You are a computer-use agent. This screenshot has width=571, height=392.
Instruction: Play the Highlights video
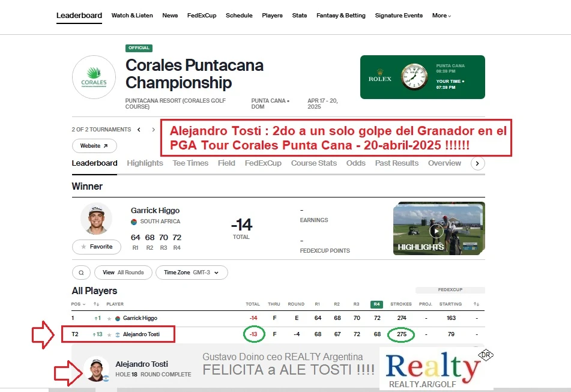(x=436, y=231)
